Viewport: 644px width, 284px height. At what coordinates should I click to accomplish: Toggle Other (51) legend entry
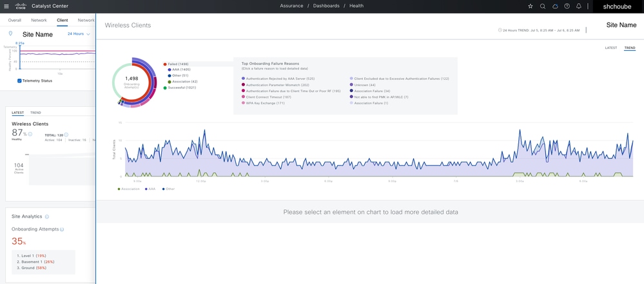180,75
